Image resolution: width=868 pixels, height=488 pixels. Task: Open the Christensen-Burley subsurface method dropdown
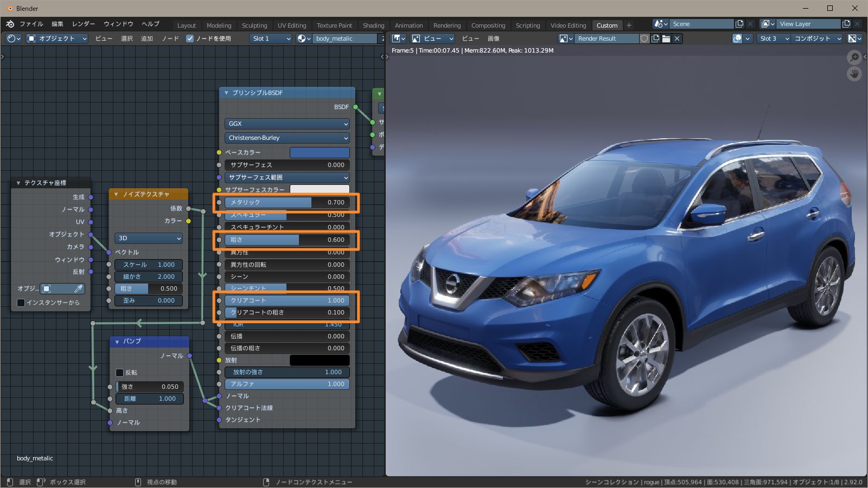coord(287,138)
